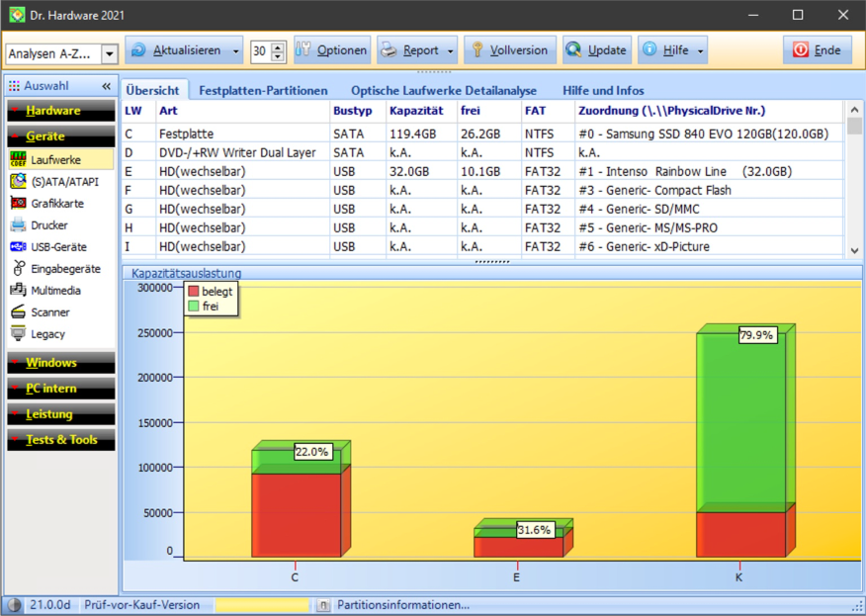
Task: Expand the Aktualisieren dropdown arrow
Action: click(x=234, y=50)
